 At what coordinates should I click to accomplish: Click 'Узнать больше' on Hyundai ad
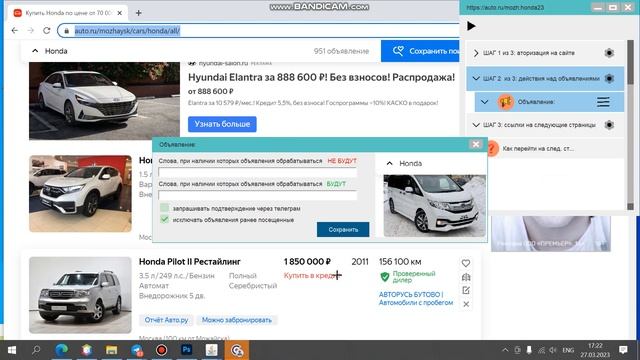tap(222, 124)
